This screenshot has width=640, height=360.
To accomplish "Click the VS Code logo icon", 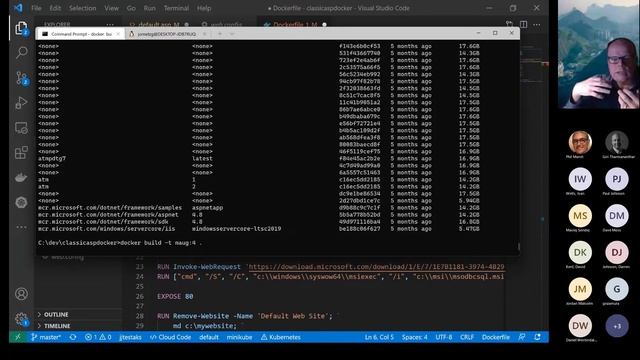I will pyautogui.click(x=18, y=8).
